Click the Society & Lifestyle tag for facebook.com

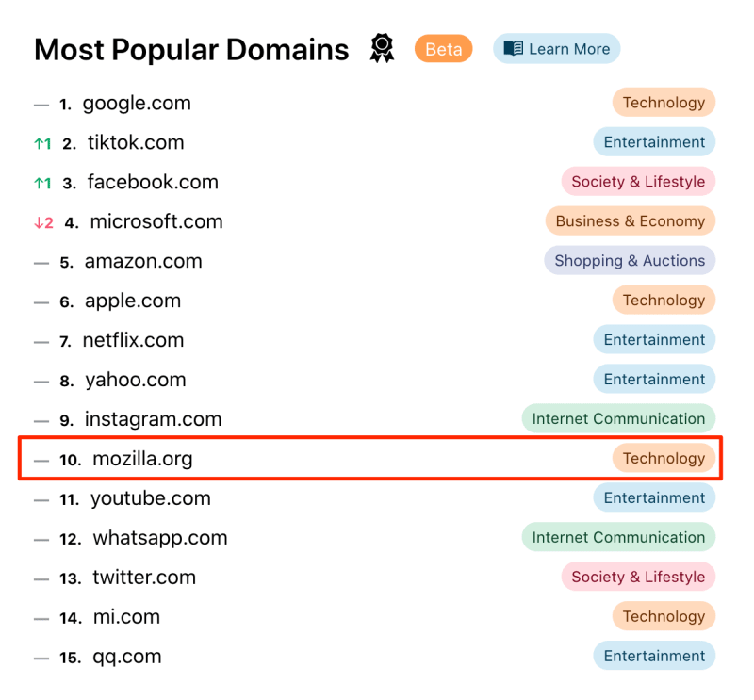point(638,181)
